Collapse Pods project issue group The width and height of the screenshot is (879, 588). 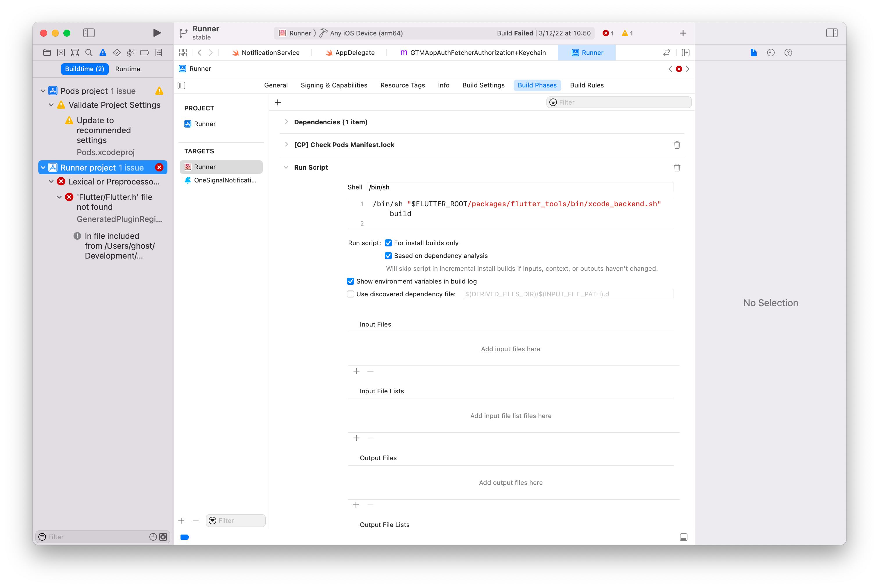(x=43, y=91)
